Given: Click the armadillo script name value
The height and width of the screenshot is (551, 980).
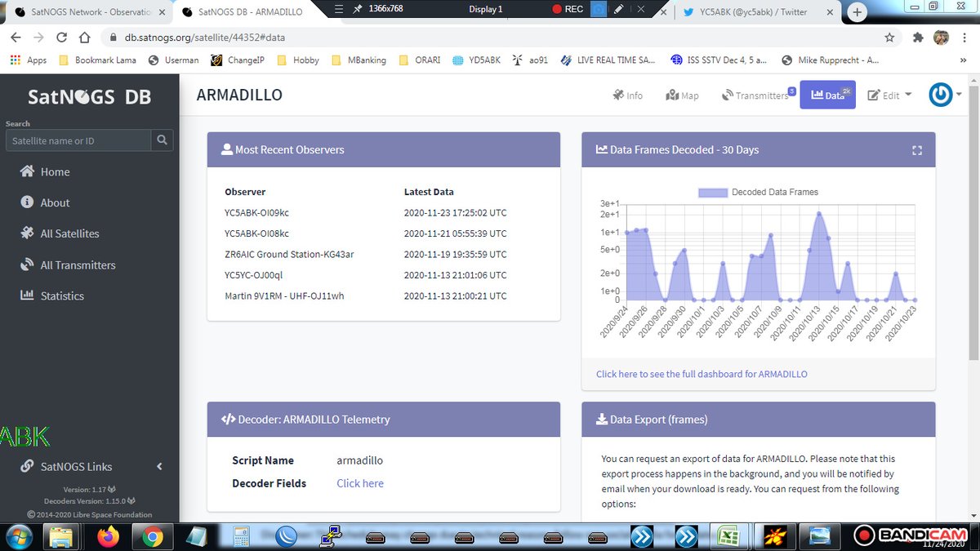Looking at the screenshot, I should coord(359,460).
